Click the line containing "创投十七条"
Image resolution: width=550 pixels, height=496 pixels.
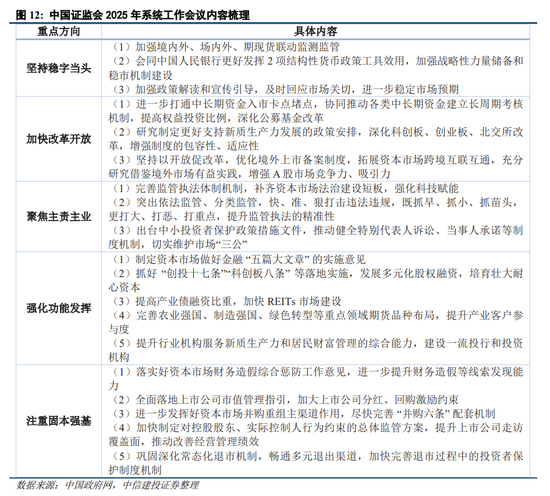pyautogui.click(x=316, y=273)
